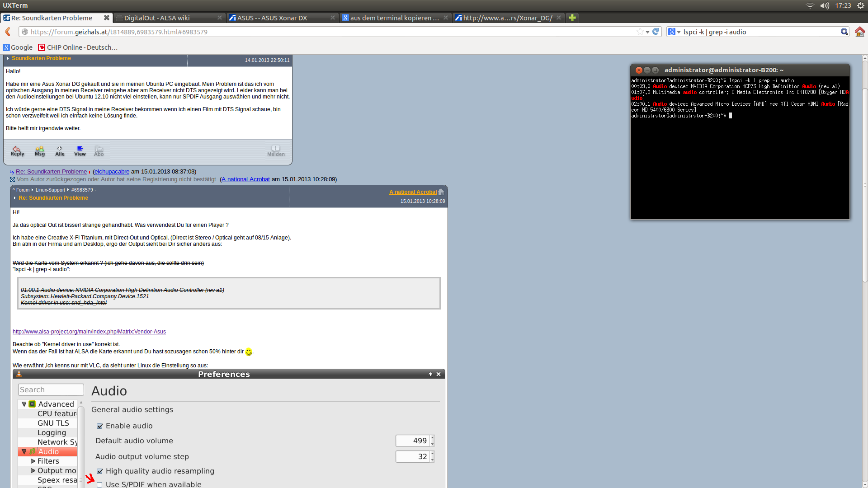Open the system gear menu in top panel

tap(861, 5)
